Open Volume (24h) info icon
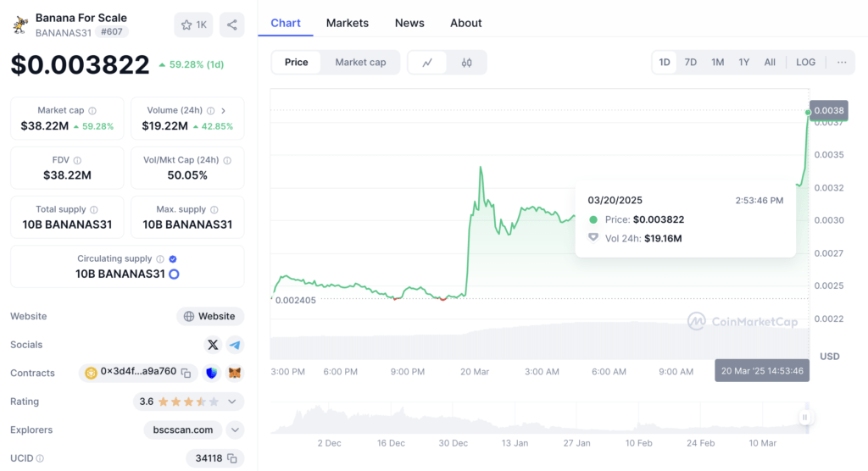The height and width of the screenshot is (471, 868). pos(211,111)
